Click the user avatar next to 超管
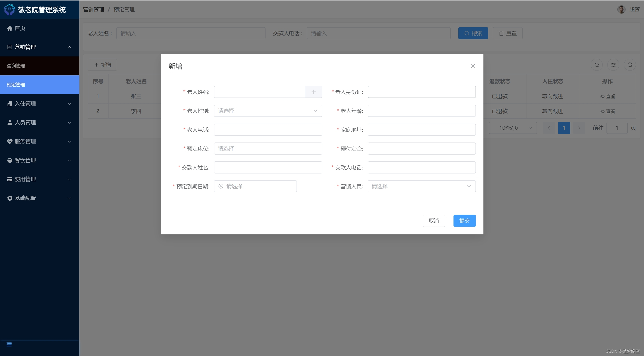 click(621, 10)
